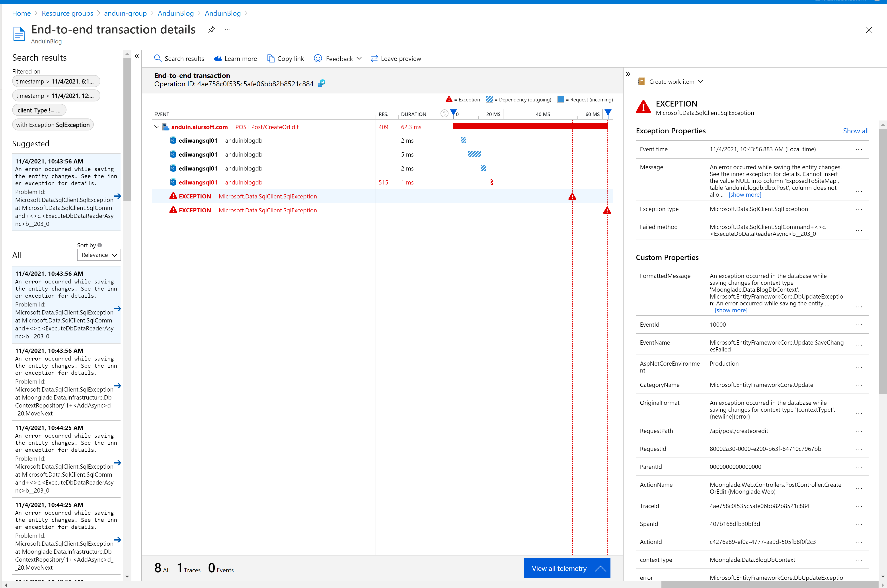This screenshot has height=588, width=887.
Task: Click the first exception triangle marker on timeline
Action: [x=572, y=196]
